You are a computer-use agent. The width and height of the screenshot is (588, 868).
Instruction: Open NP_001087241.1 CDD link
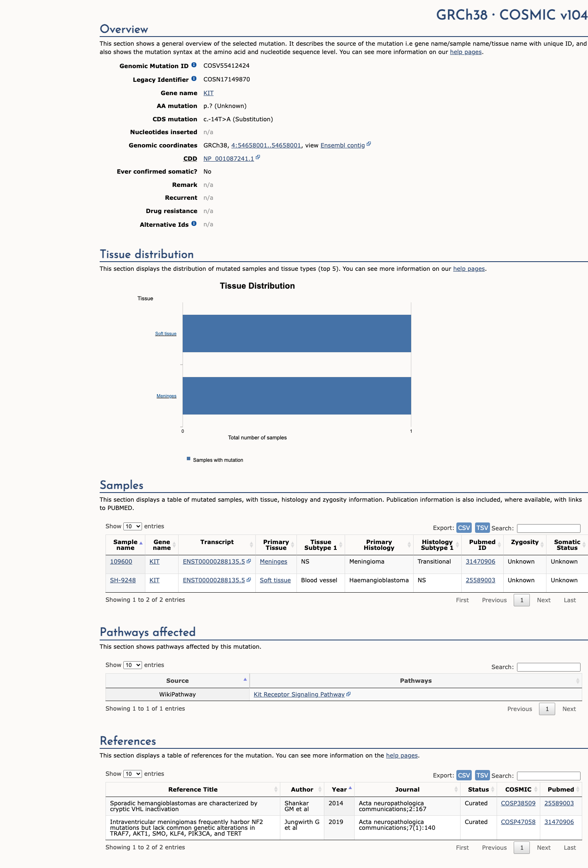click(228, 159)
